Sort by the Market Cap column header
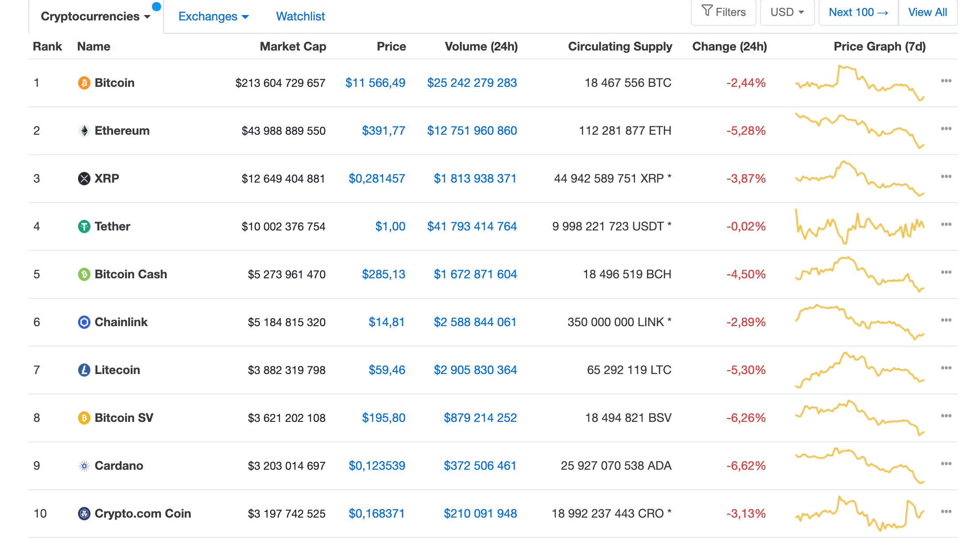This screenshot has width=980, height=538. click(x=293, y=47)
